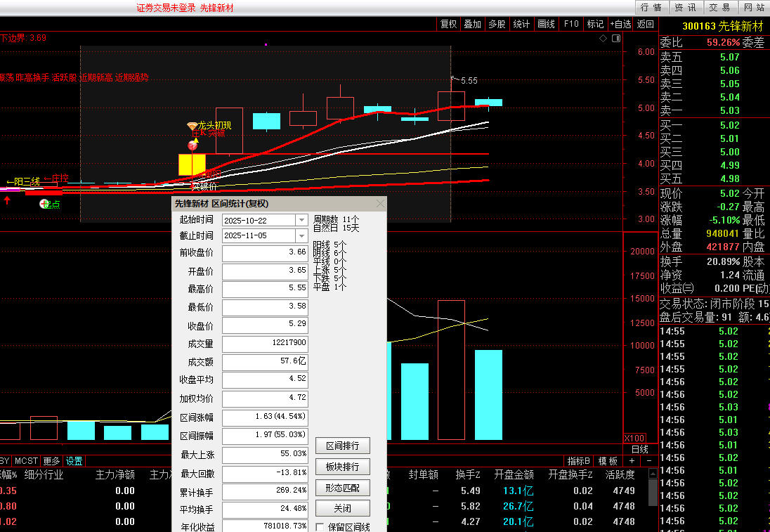Toggle 复权 price adjustment in toolbar

(448, 24)
